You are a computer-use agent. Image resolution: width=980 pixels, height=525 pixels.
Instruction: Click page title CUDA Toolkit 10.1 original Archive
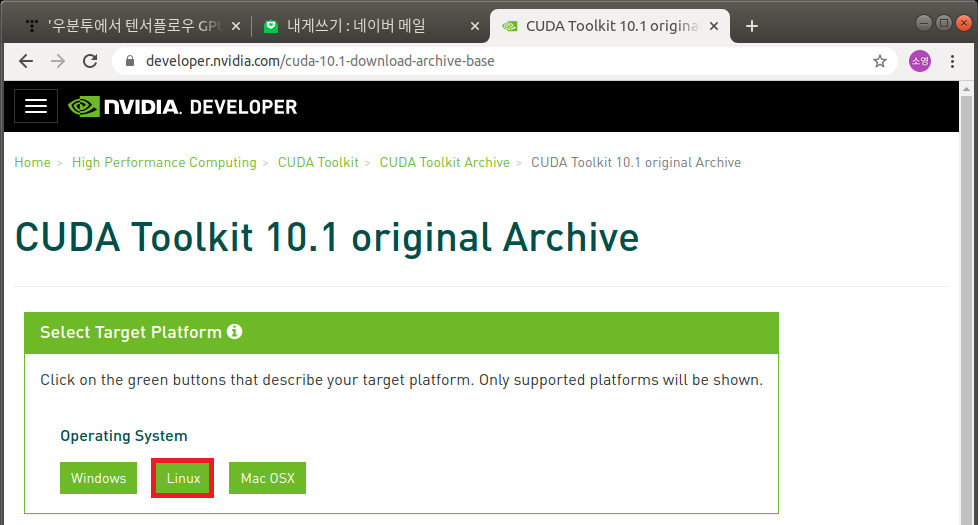coord(327,238)
